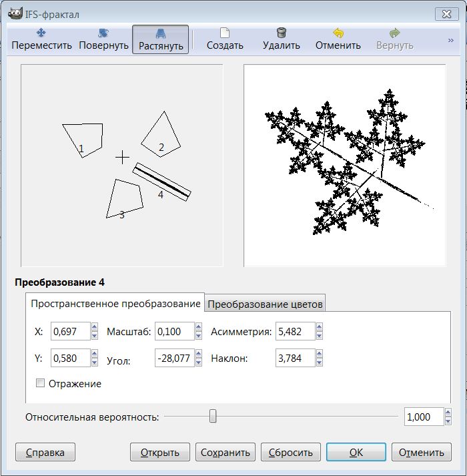Image resolution: width=467 pixels, height=476 pixels.
Task: Click the bottom Отменить cancel button
Action: tap(422, 452)
